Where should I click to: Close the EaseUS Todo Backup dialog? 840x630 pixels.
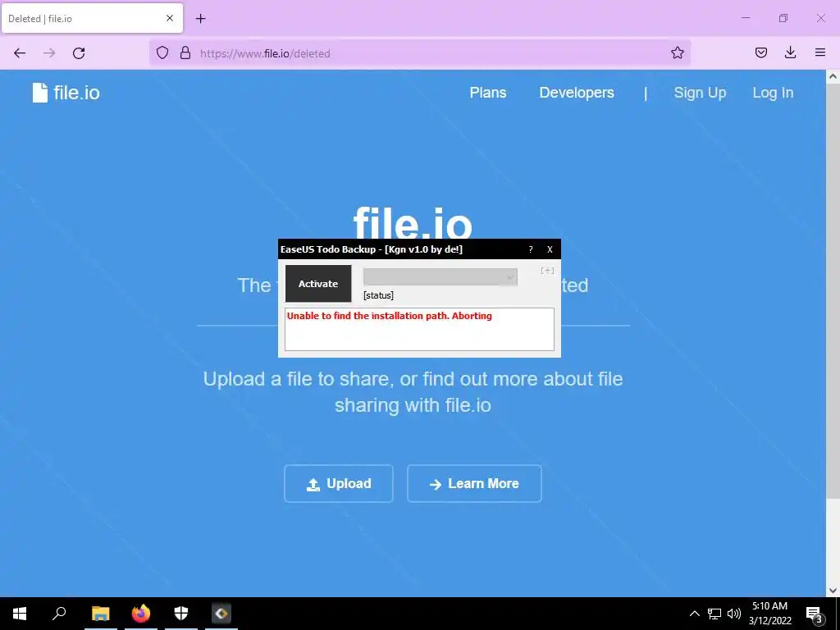coord(550,249)
